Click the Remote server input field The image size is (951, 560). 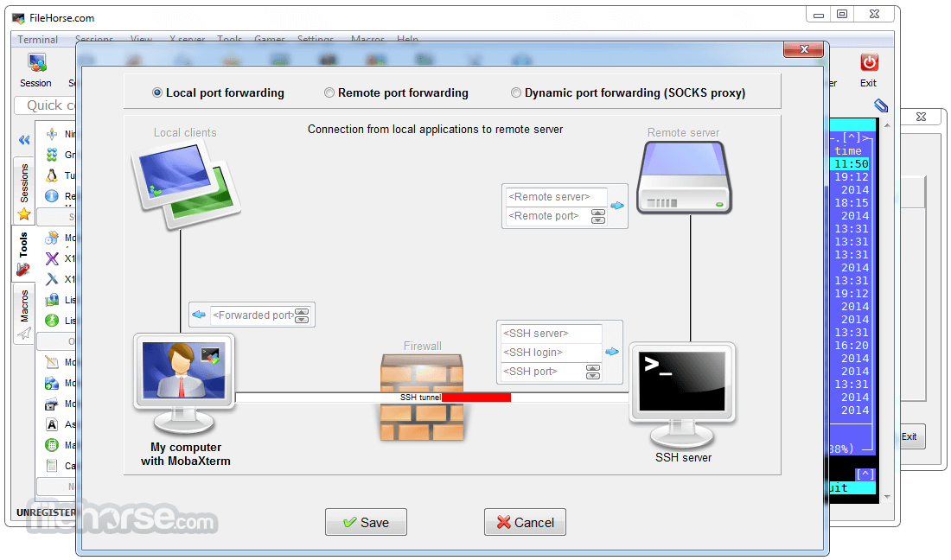(556, 197)
